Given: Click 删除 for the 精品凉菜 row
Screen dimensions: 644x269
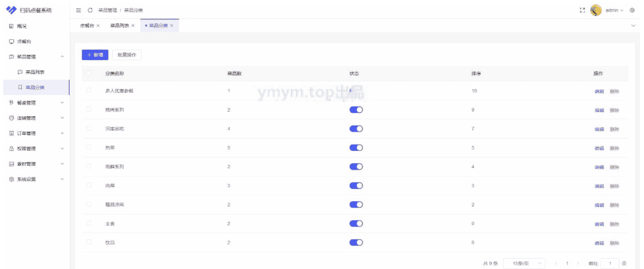Looking at the screenshot, I should click(614, 205).
